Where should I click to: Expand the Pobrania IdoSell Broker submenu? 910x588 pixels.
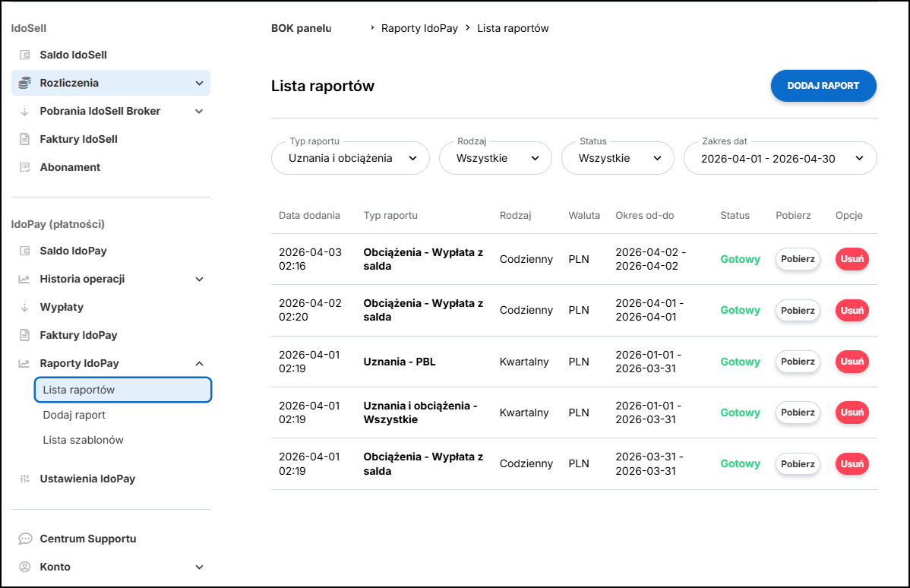[200, 111]
